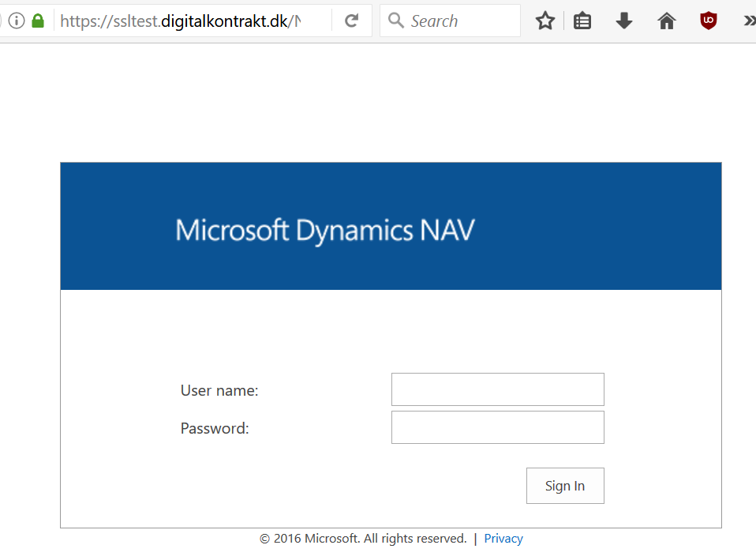Click the "User name:" label

[219, 390]
